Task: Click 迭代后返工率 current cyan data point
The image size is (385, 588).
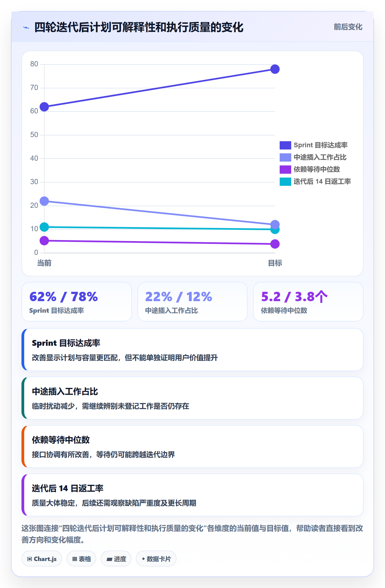Action: pyautogui.click(x=44, y=227)
